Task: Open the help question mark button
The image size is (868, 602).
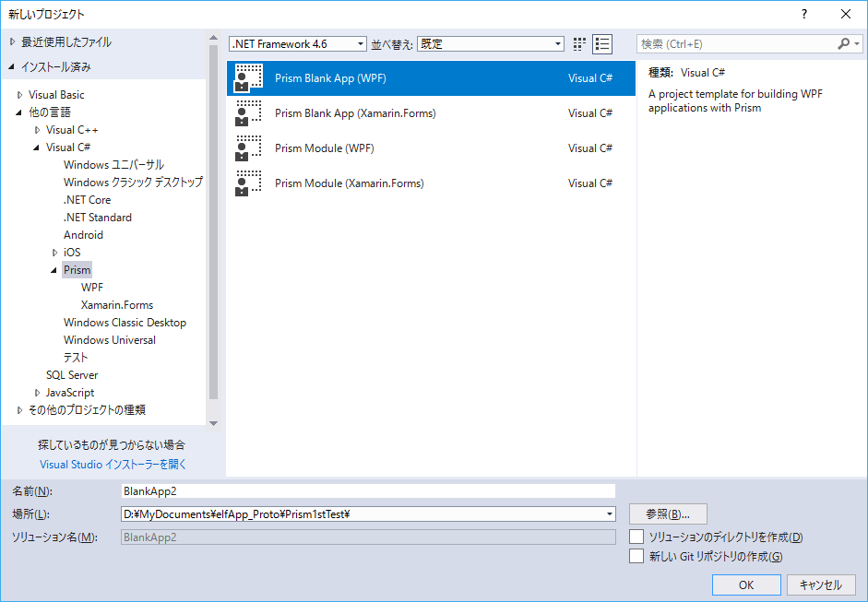Action: tap(804, 15)
